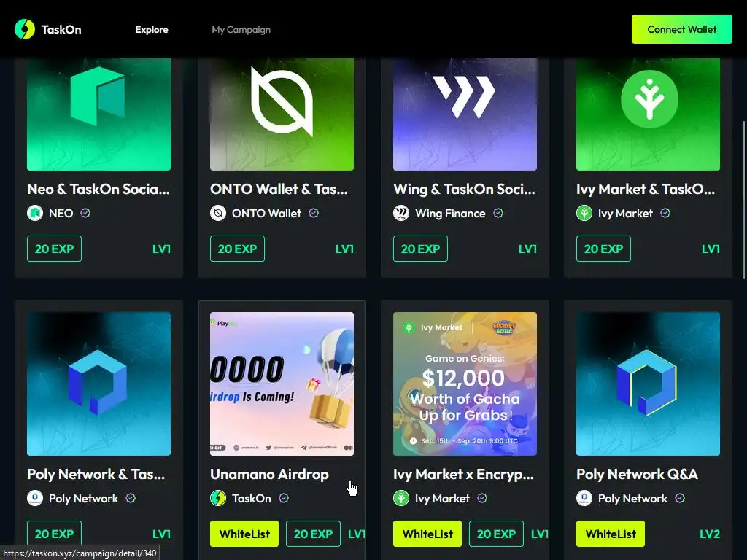Click the Poly Network avatar under Q&A card
747x560 pixels.
tap(584, 498)
